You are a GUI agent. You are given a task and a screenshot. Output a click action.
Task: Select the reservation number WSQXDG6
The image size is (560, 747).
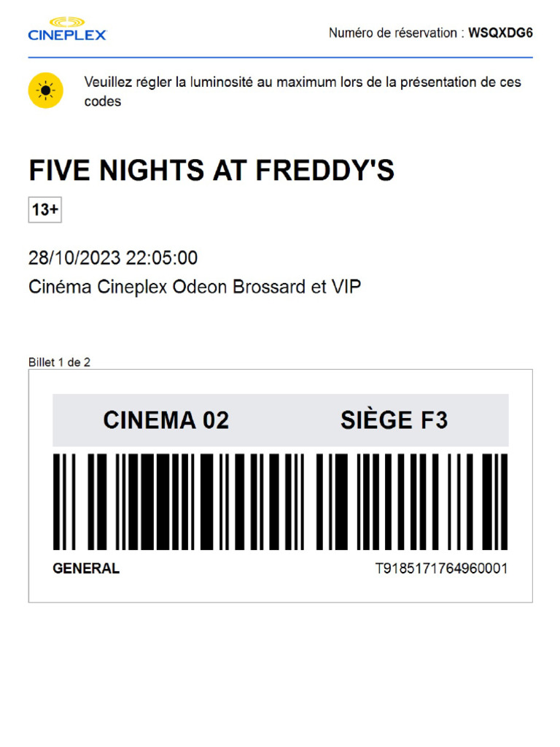[x=500, y=33]
